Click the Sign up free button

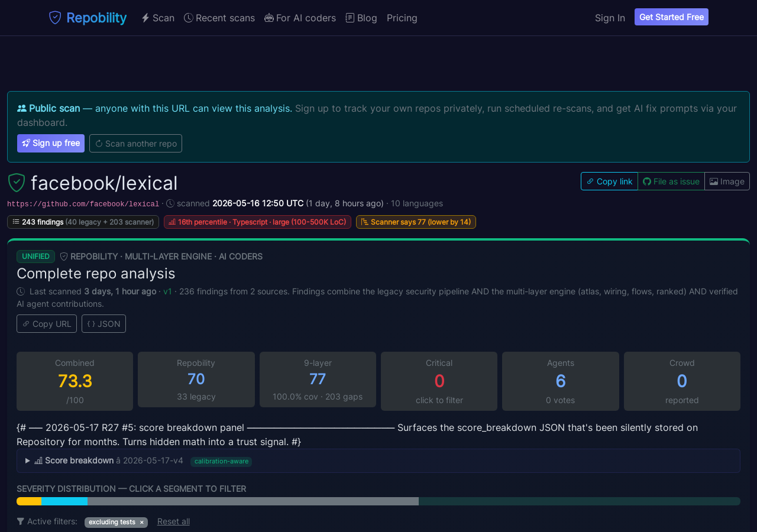pos(51,143)
